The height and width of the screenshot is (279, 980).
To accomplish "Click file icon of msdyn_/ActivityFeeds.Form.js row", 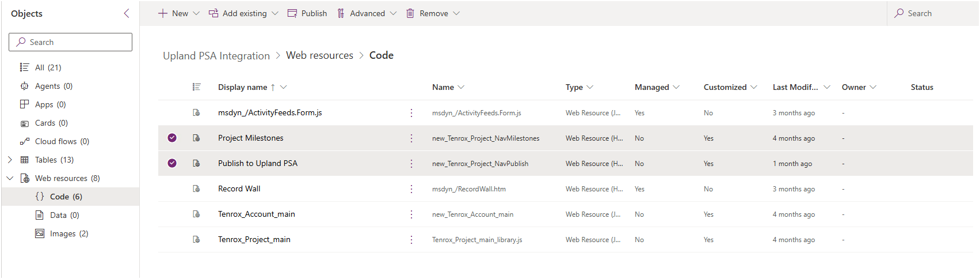I will (196, 113).
